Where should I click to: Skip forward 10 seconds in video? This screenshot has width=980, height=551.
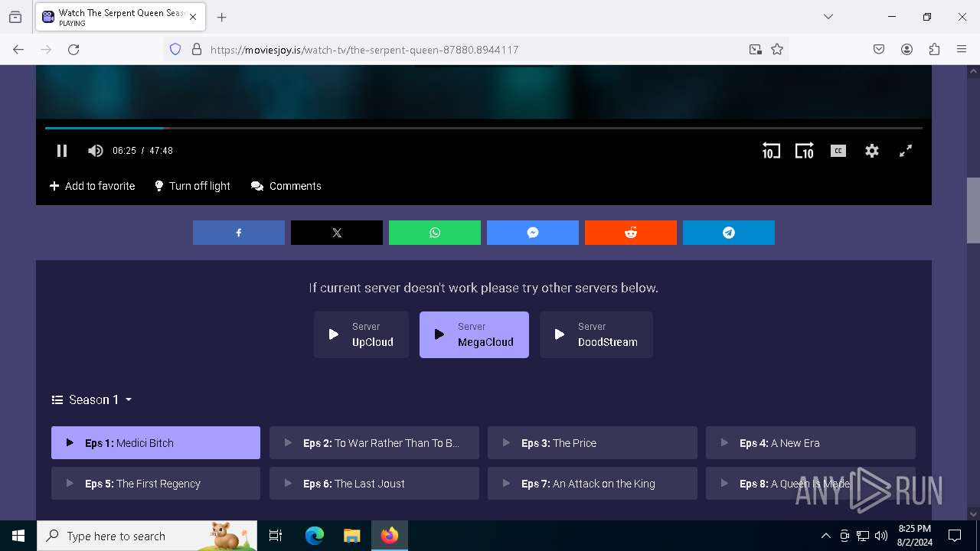point(804,151)
